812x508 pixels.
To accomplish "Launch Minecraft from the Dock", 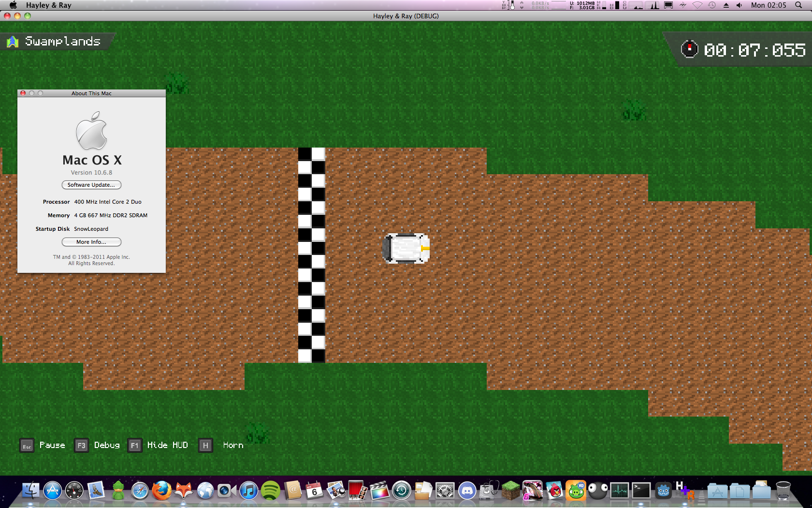I will point(510,491).
